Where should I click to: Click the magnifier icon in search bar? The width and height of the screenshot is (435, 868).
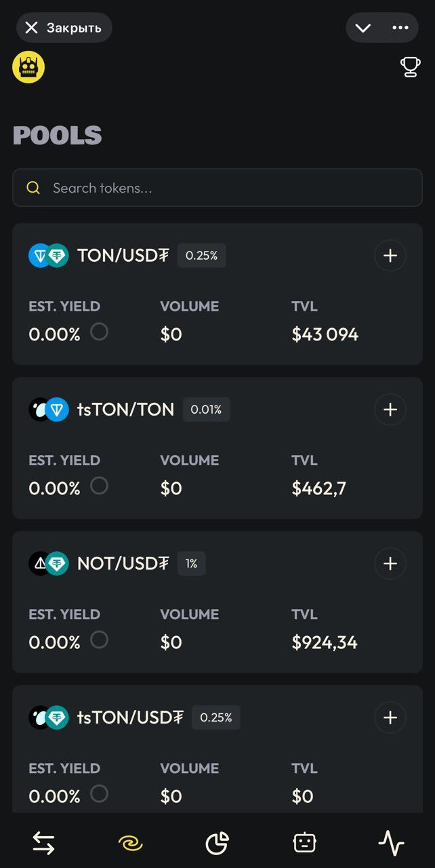(x=33, y=188)
